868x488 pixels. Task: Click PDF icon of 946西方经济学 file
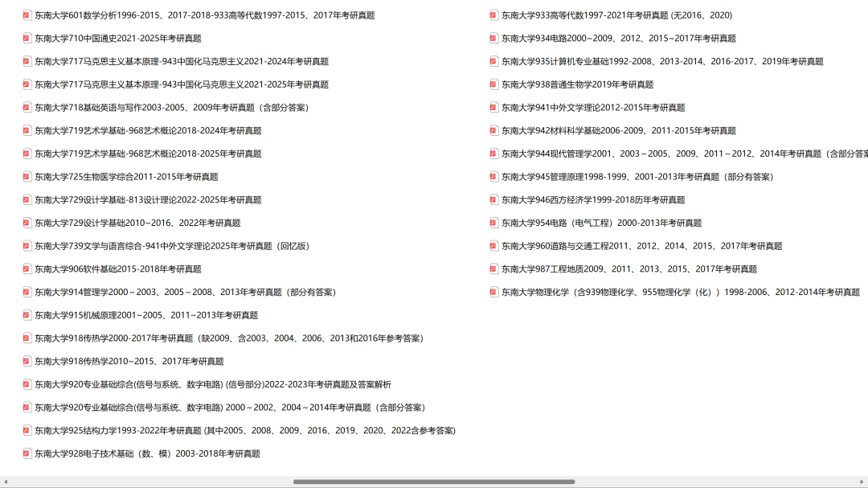pyautogui.click(x=493, y=200)
